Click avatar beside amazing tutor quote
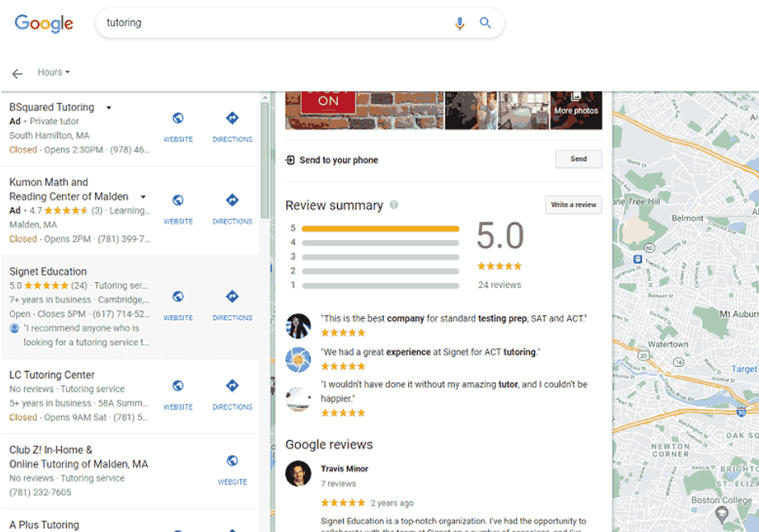The image size is (759, 532). (x=298, y=398)
